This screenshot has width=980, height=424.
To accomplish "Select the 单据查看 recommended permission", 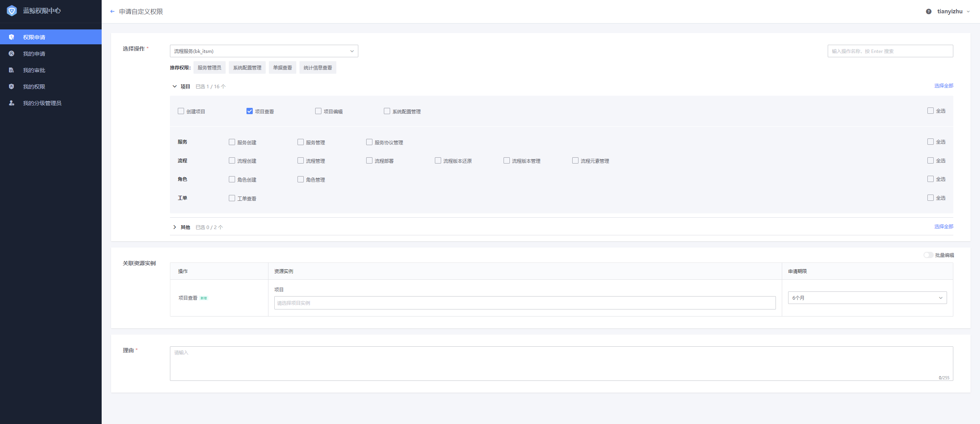I will 282,67.
